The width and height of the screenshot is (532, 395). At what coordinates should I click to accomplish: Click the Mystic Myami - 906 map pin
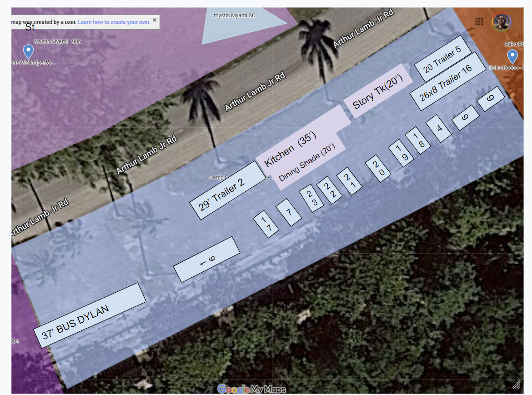(28, 50)
